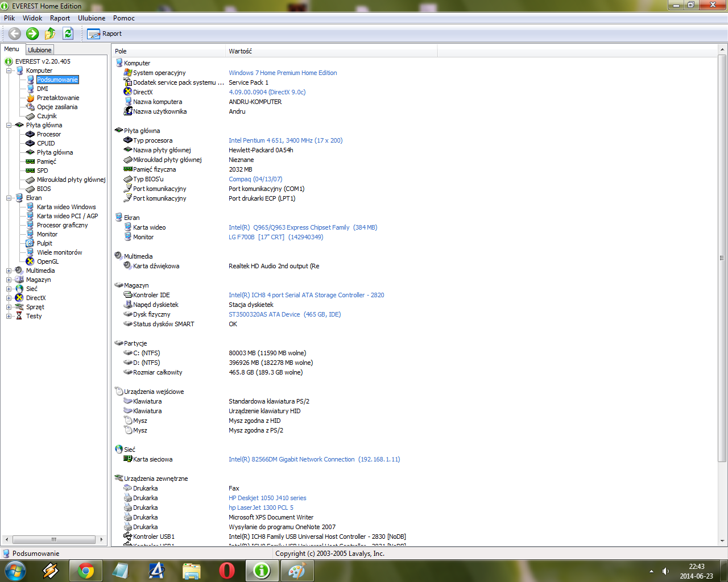Select Mikroukład płyty głównej in the tree
The width and height of the screenshot is (728, 582).
[x=71, y=180]
